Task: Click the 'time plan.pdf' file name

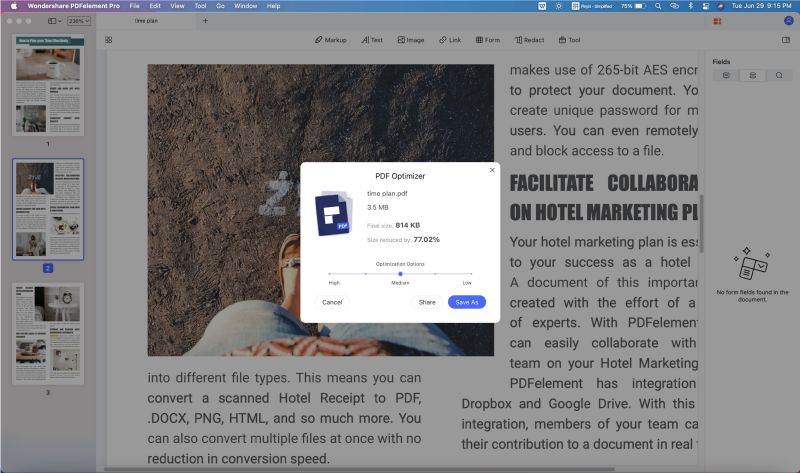Action: pyautogui.click(x=387, y=193)
